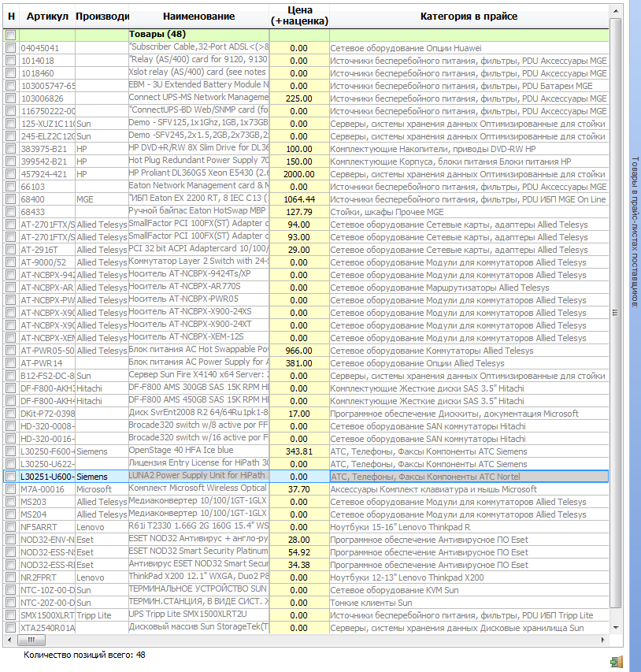Tick checkbox for SMX1500XLRT row
The height and width of the screenshot is (672, 641).
pyautogui.click(x=11, y=615)
